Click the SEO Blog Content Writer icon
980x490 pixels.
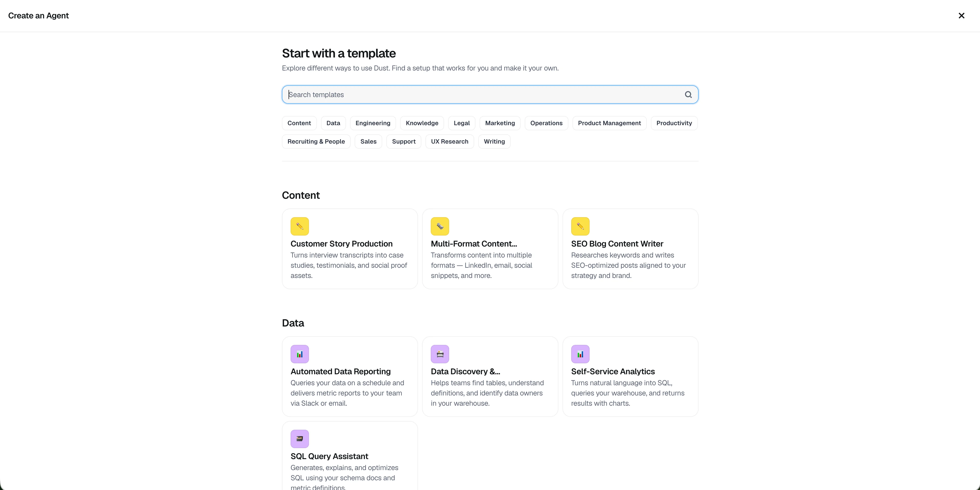tap(580, 226)
